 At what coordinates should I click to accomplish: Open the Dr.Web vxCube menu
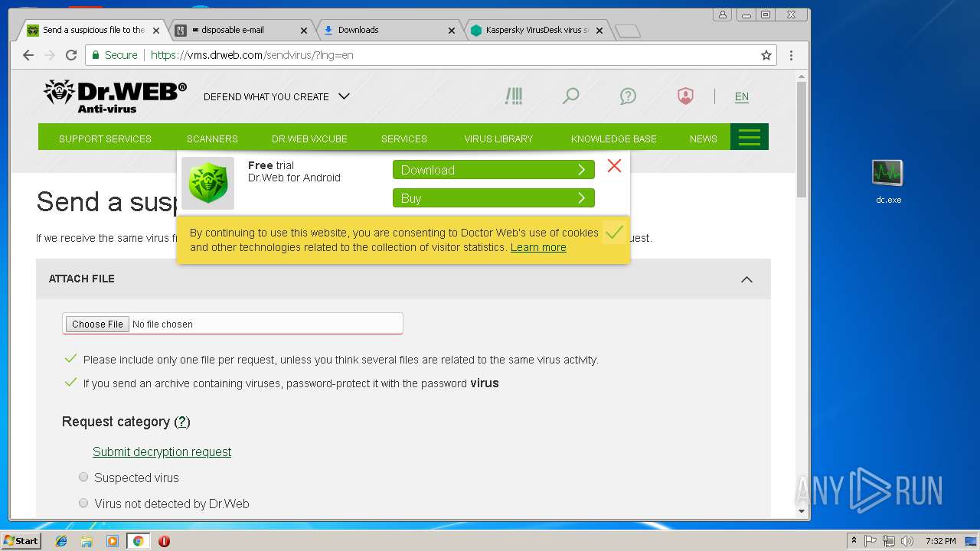coord(309,139)
